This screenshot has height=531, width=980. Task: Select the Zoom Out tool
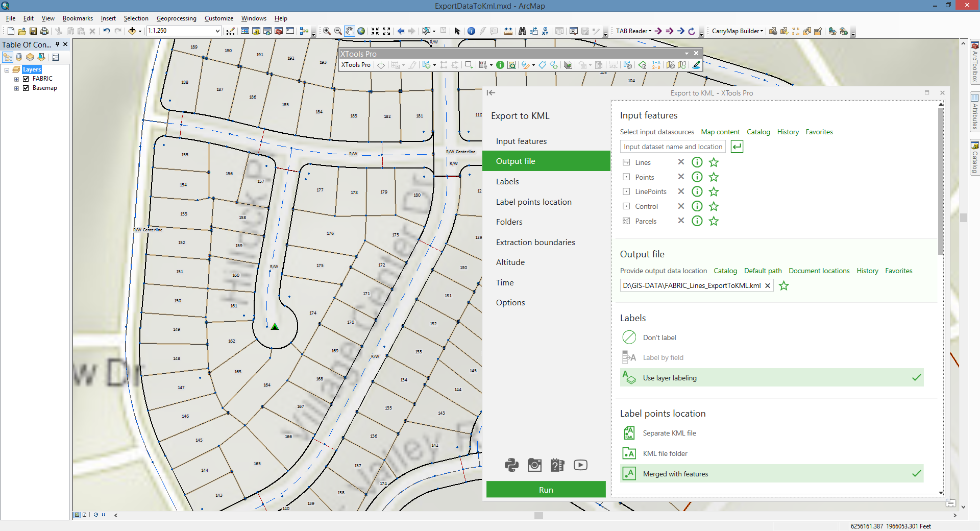tap(338, 31)
